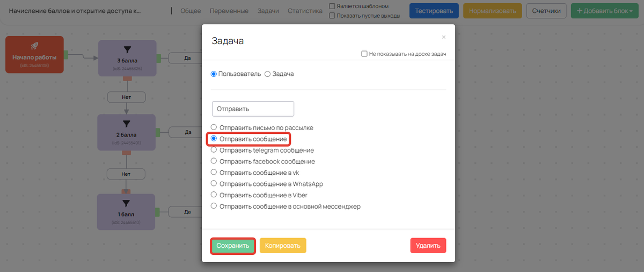Choose Отправить сообщение в Viber
This screenshot has width=644, height=272.
pos(214,195)
